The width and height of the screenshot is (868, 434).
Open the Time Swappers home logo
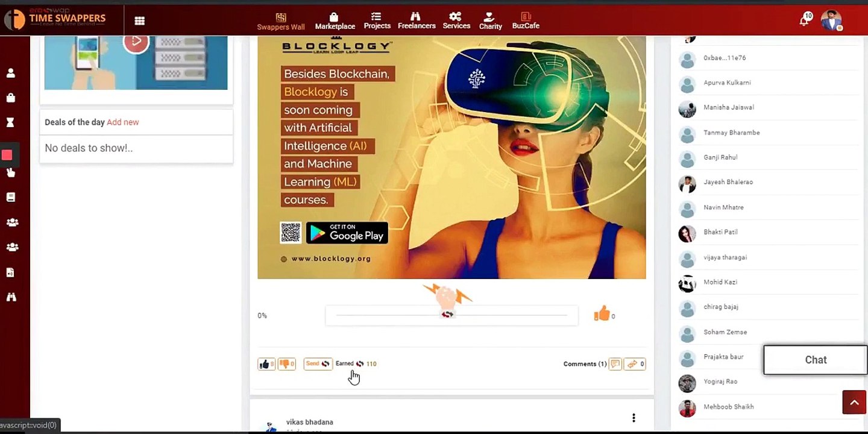tap(55, 19)
